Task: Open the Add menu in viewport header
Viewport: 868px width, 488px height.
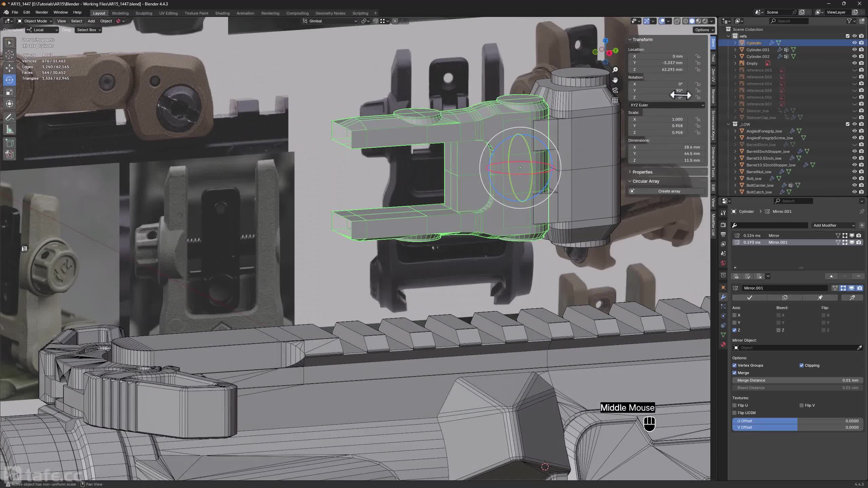Action: [91, 21]
